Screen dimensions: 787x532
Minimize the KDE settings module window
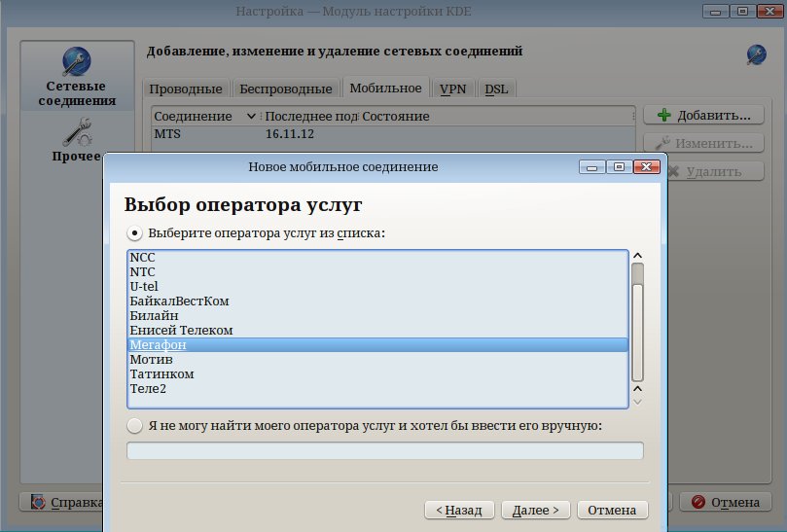pos(715,12)
